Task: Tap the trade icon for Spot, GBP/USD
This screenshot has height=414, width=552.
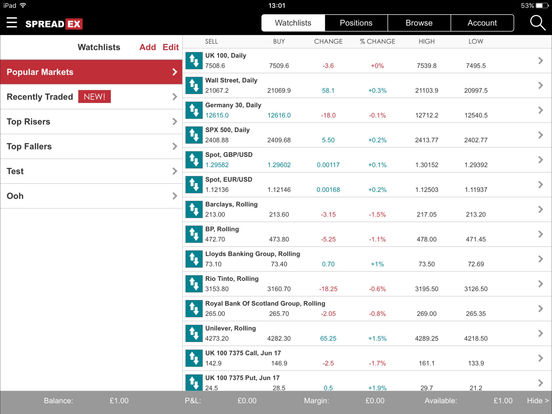Action: click(x=194, y=160)
